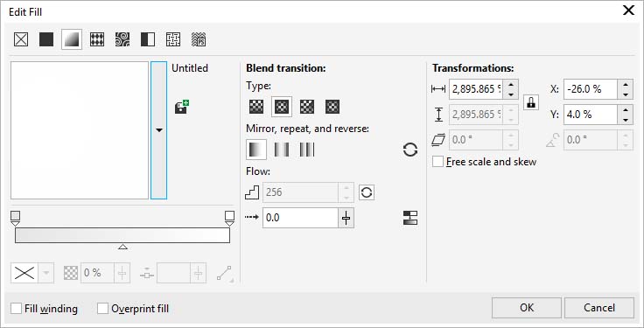The image size is (644, 328).
Task: Click the blend direction icon
Action: [225, 274]
